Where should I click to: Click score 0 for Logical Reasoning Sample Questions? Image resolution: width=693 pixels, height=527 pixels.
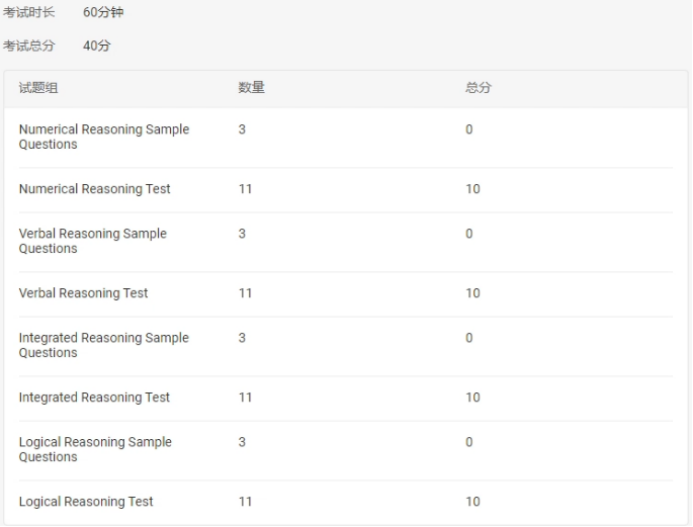point(469,442)
